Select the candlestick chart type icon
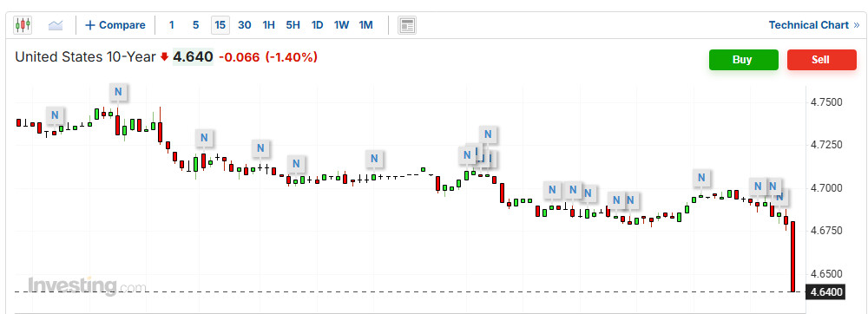The image size is (868, 314). click(23, 25)
